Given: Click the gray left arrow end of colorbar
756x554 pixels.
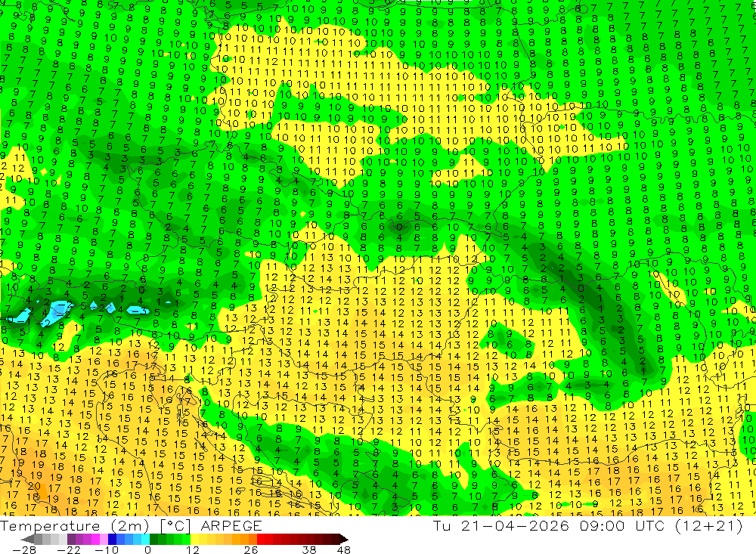Looking at the screenshot, I should [27, 539].
